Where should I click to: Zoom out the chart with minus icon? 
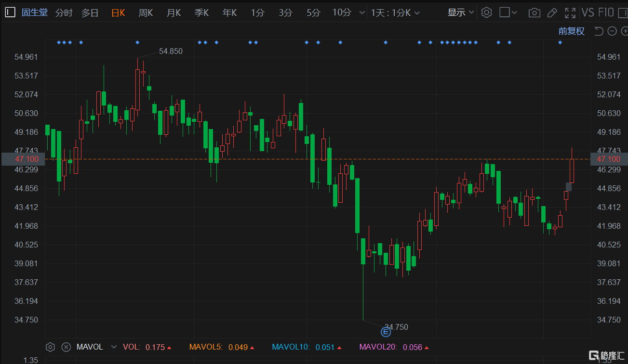tap(612, 31)
